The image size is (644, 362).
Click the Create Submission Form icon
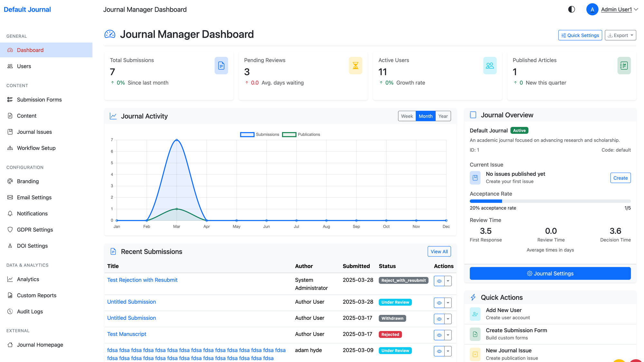coord(475,334)
